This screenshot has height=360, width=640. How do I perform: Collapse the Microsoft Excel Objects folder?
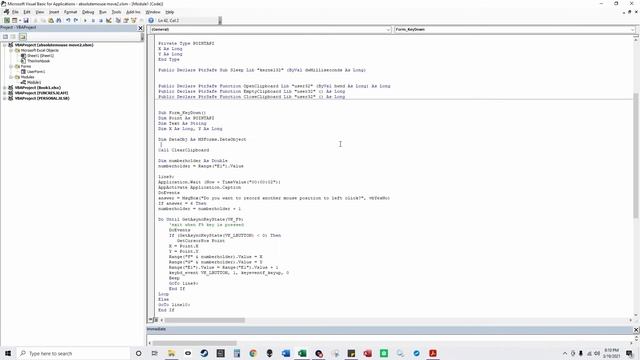pyautogui.click(x=11, y=50)
